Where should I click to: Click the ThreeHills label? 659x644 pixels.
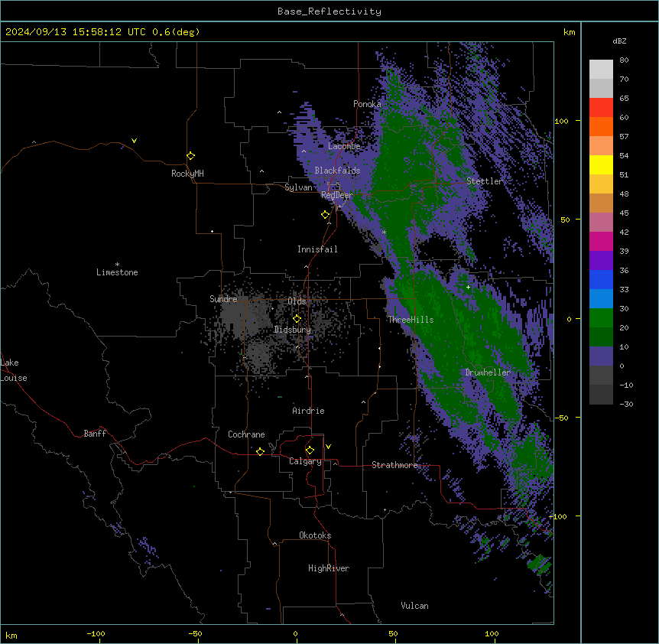tap(411, 320)
